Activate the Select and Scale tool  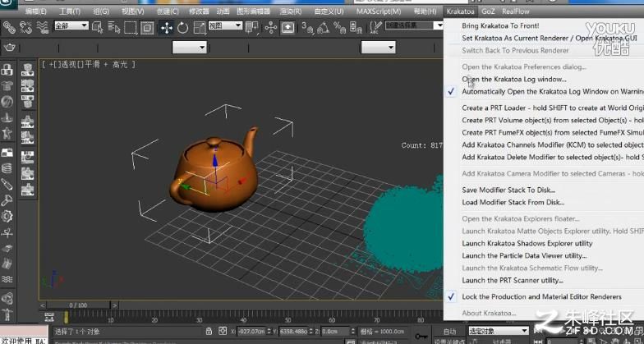[200, 28]
